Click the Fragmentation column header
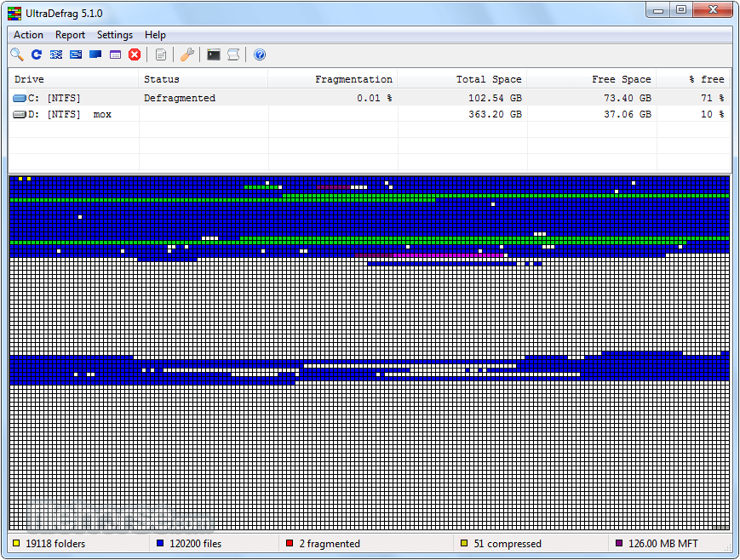The height and width of the screenshot is (560, 740). (x=333, y=79)
